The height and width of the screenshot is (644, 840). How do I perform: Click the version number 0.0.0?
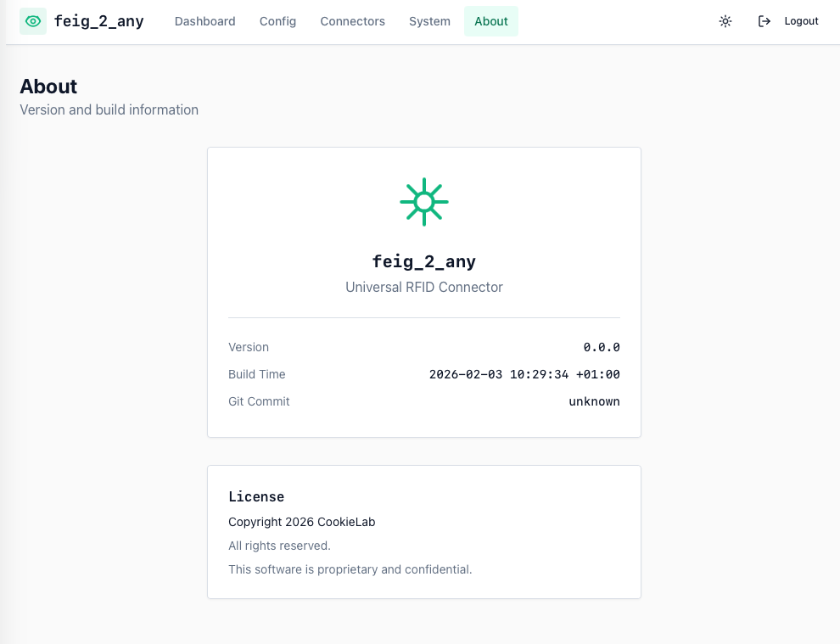click(x=601, y=347)
